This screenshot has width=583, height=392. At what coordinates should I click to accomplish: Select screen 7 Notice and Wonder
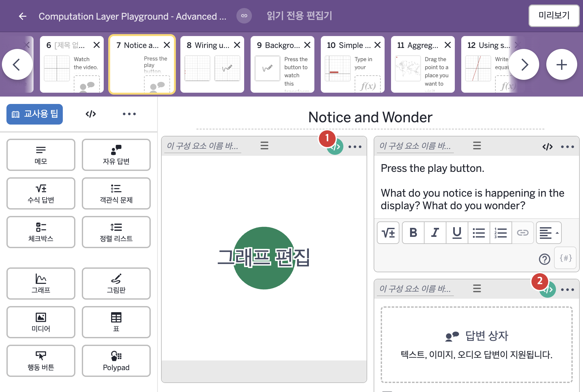pos(142,64)
